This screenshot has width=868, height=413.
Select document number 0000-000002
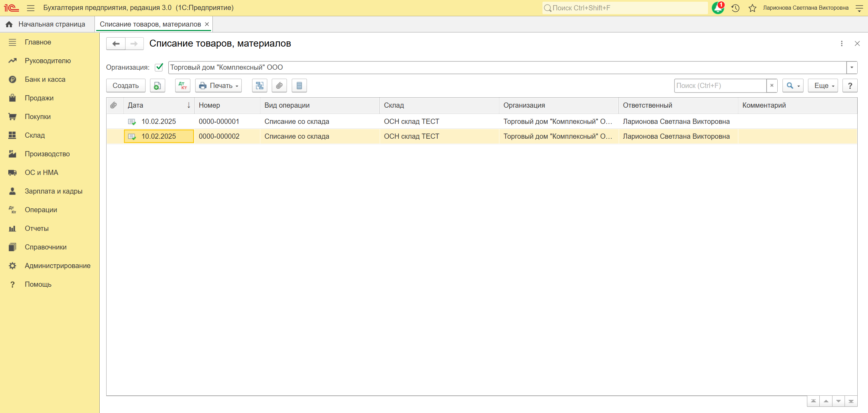pos(219,136)
